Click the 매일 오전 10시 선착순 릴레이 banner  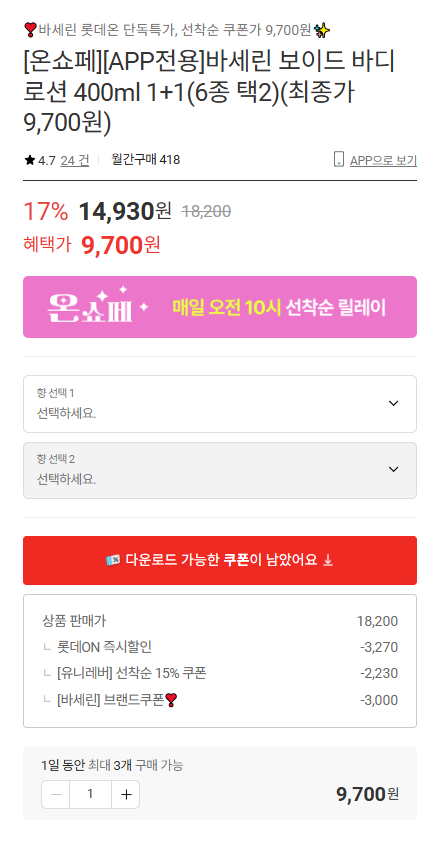coord(220,307)
